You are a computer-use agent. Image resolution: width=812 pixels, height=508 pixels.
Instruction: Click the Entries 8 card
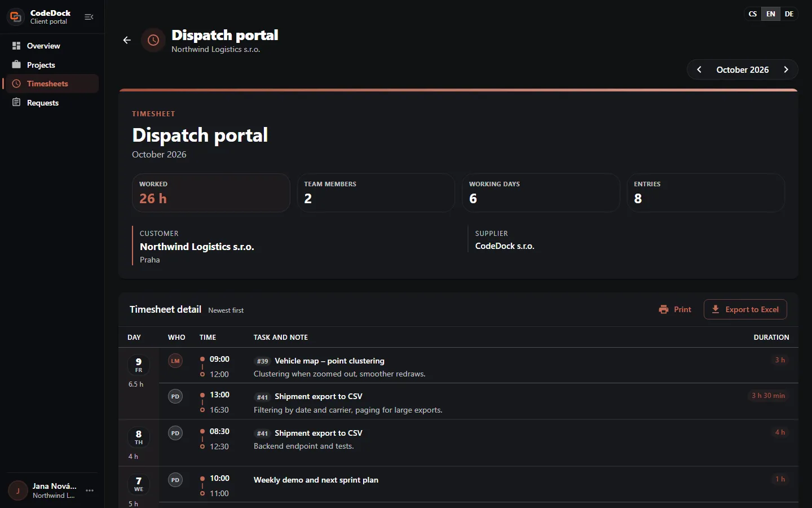point(705,193)
